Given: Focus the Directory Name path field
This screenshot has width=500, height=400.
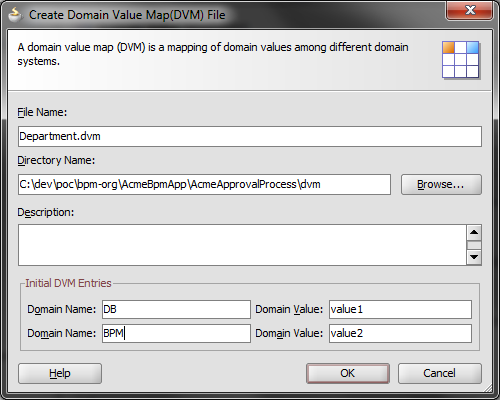Looking at the screenshot, I should 204,184.
